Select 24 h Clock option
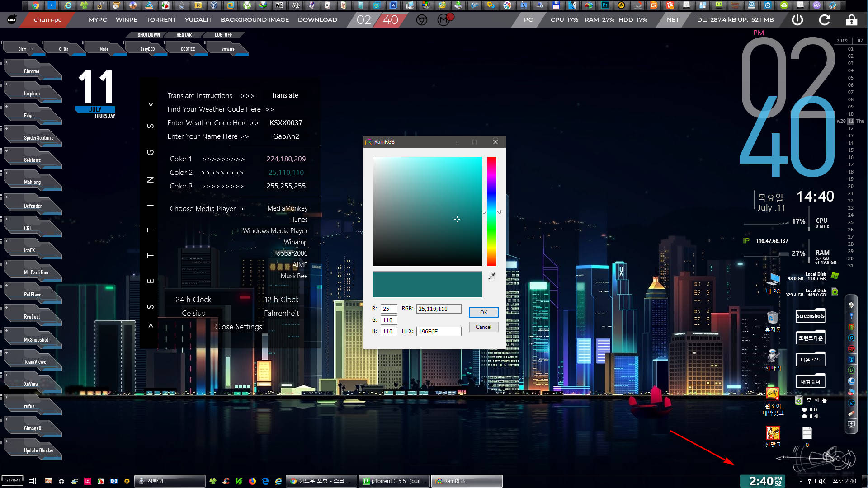This screenshot has width=868, height=488. (x=193, y=300)
